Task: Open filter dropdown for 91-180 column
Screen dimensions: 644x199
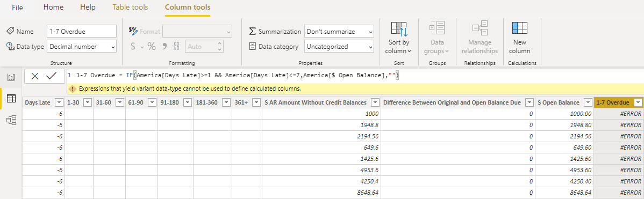Action: 187,102
